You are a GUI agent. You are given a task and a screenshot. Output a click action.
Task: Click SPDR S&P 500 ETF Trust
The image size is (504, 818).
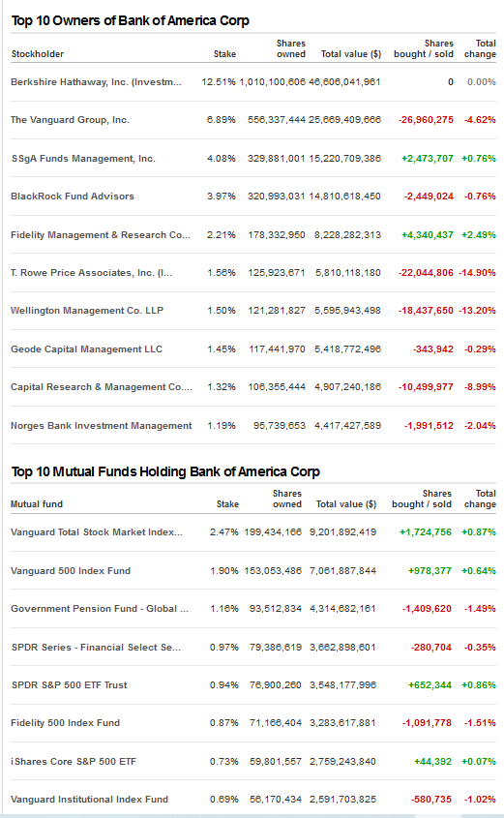(70, 685)
